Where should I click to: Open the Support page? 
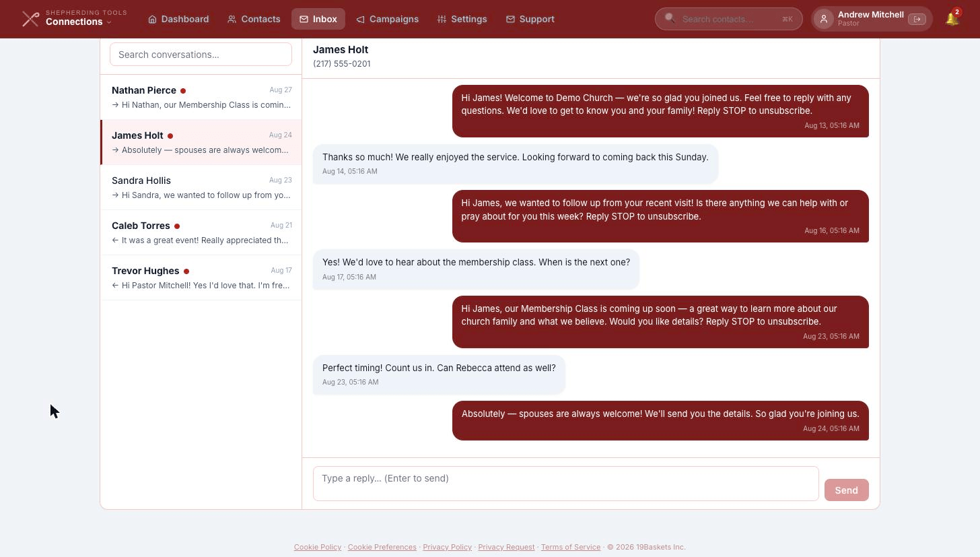point(530,19)
